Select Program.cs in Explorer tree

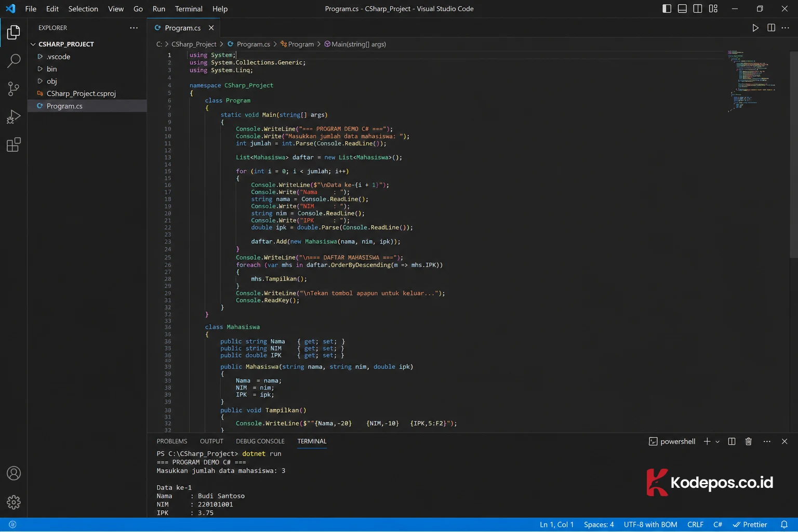click(64, 106)
